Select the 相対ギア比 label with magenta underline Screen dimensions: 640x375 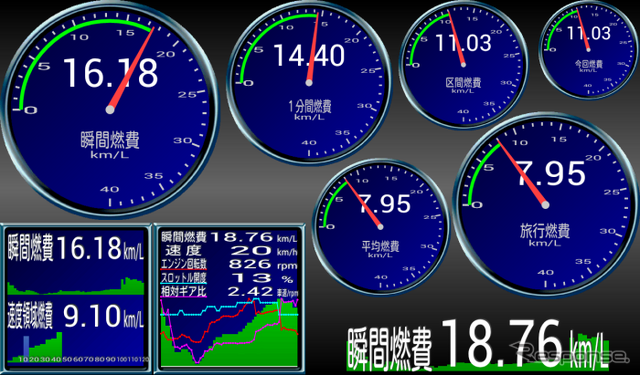pos(184,292)
